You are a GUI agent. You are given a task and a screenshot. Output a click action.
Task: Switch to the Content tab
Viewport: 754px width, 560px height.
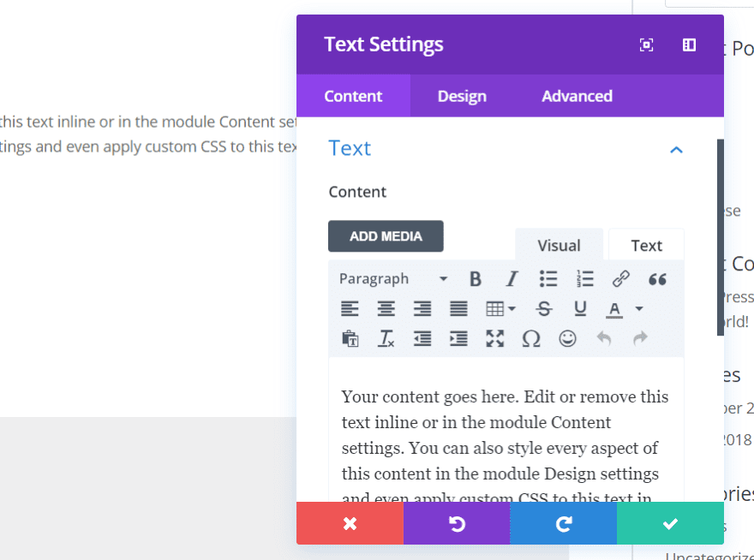coord(353,96)
